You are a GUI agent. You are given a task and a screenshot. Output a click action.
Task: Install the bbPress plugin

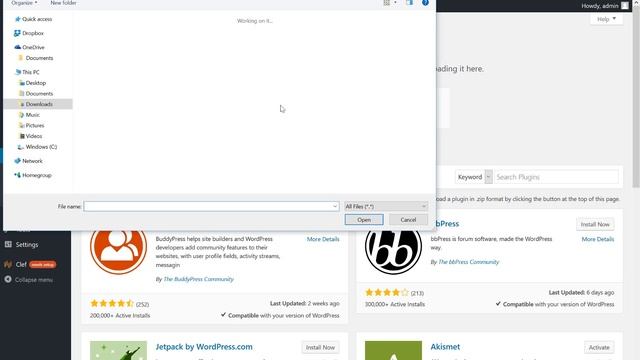(x=595, y=224)
